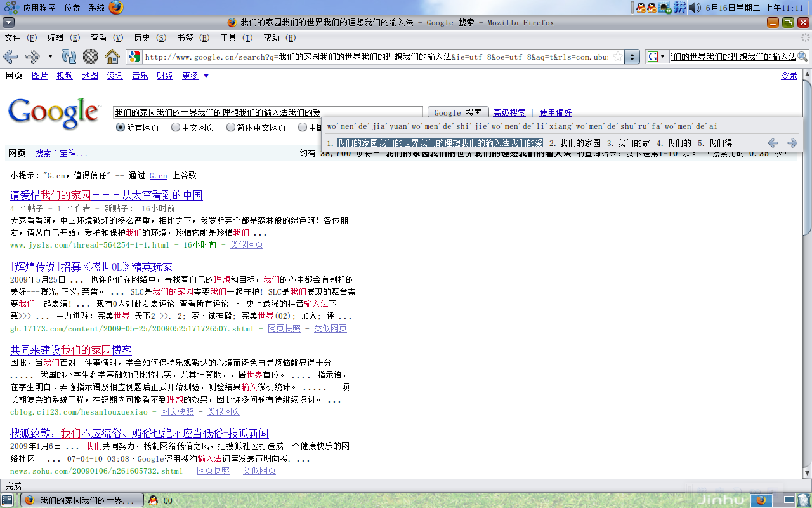Switch to the QQ taskbar item
812x508 pixels.
coord(160,500)
